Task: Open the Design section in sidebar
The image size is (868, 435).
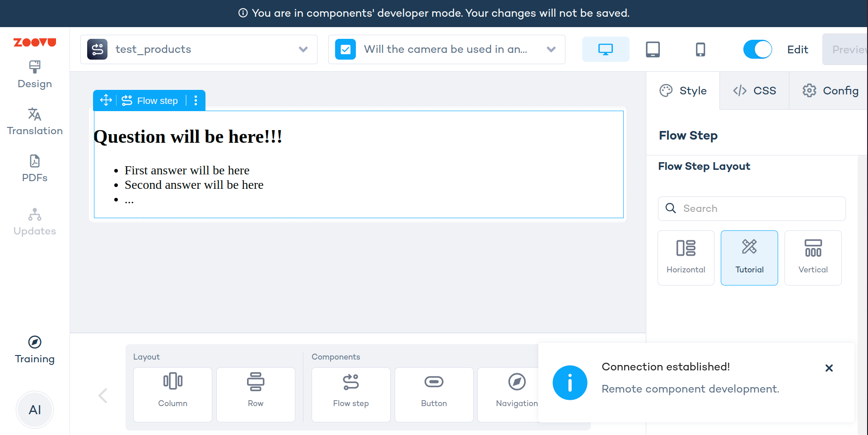Action: 35,75
